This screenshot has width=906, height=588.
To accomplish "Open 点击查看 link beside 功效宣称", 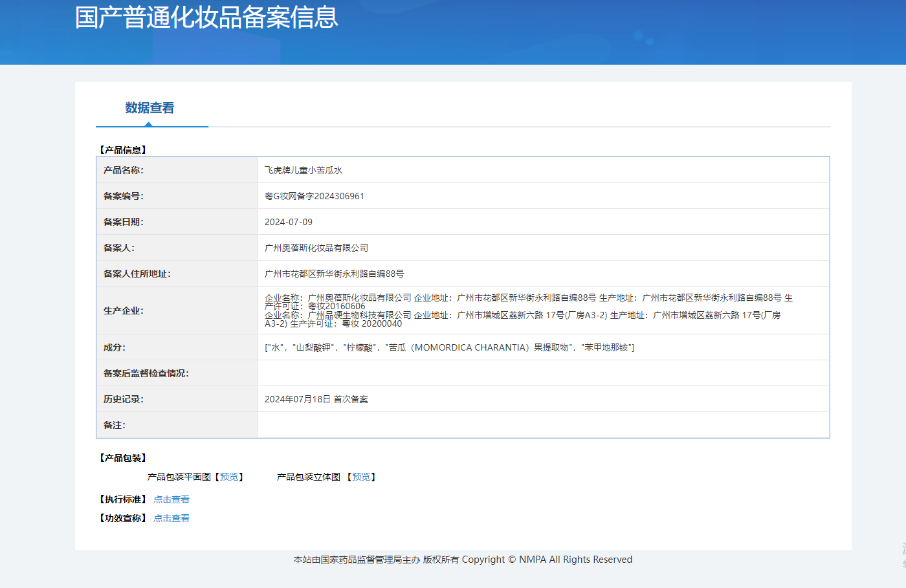I will 171,518.
